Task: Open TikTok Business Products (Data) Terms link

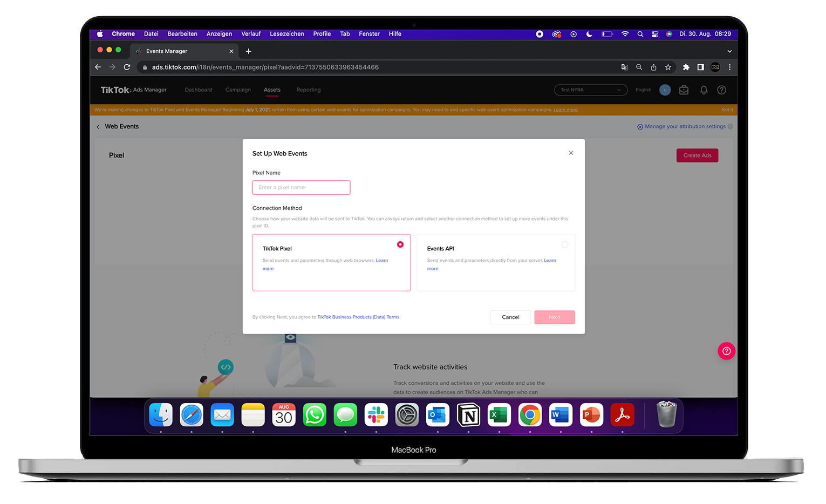Action: 359,317
